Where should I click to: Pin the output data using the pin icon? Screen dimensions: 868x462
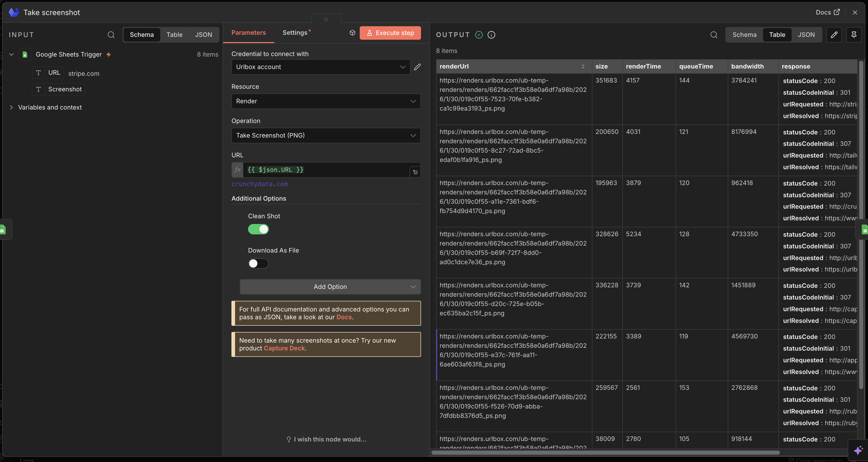pos(854,34)
